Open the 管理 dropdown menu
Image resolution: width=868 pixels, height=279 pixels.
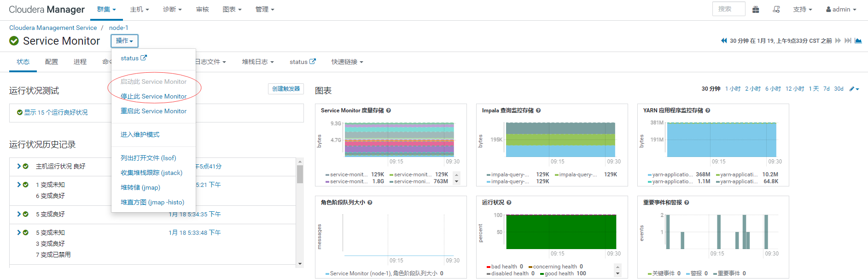coord(265,9)
